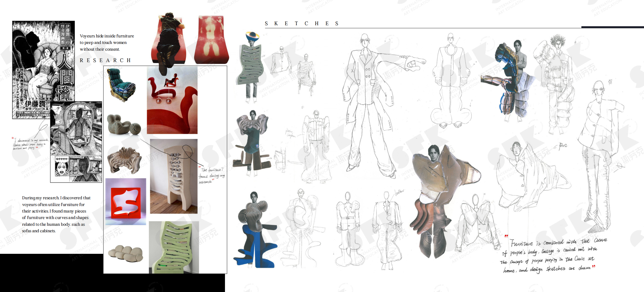Select the 'During my research' text block
Screen dimensions: 644x292
click(56, 214)
